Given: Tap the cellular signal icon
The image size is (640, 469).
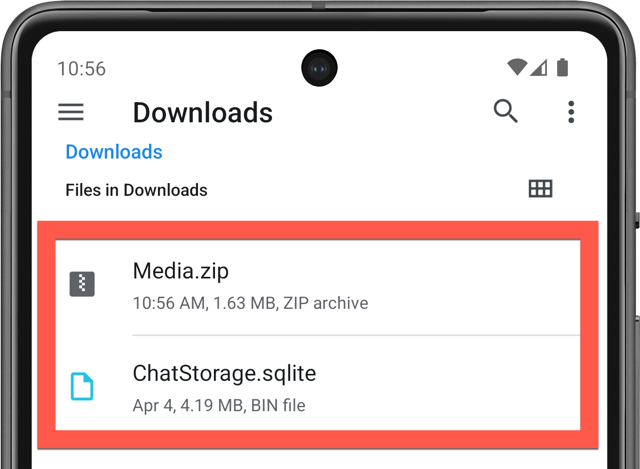Looking at the screenshot, I should point(539,68).
